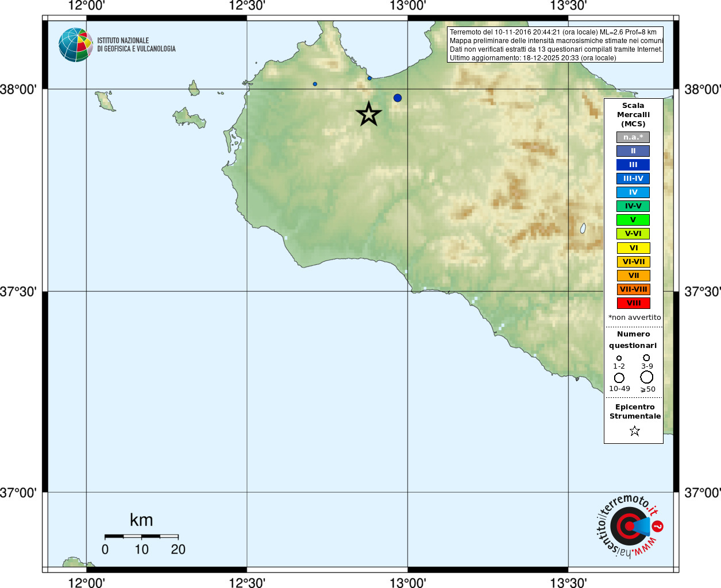Viewport: 721px width, 588px height.
Task: Click the V-VI intensity legend swatch
Action: 633,234
